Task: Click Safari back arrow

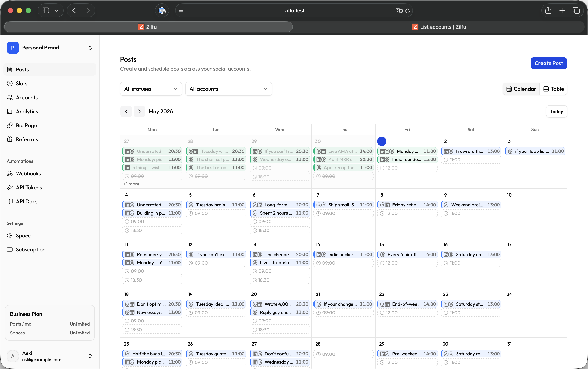Action: 74,10
